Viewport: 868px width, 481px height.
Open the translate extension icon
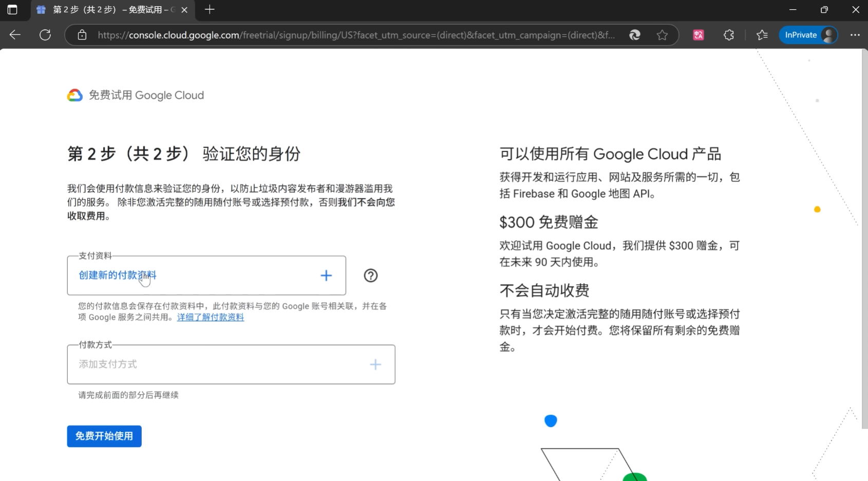tap(698, 35)
